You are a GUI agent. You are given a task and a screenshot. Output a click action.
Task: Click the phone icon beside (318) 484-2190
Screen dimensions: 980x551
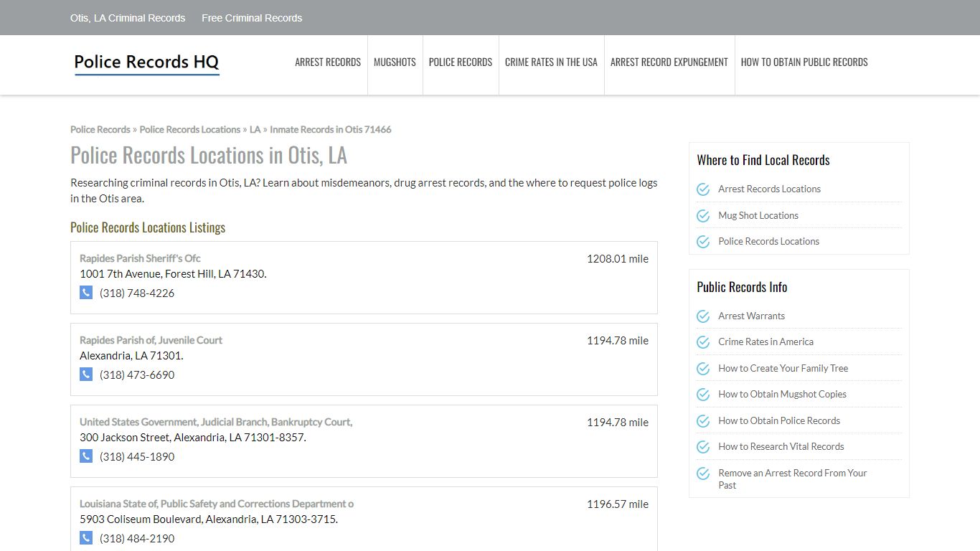point(86,538)
